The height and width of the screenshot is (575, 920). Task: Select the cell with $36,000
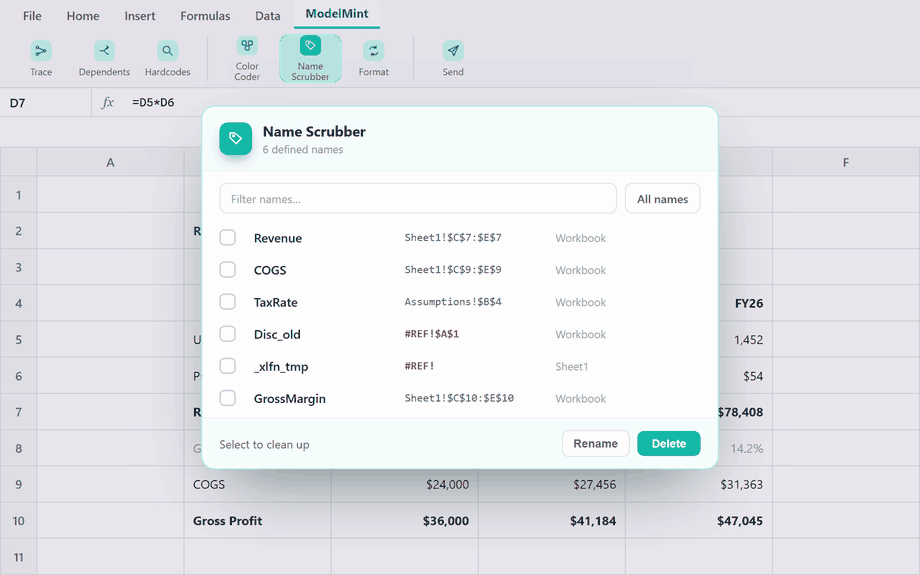click(405, 521)
